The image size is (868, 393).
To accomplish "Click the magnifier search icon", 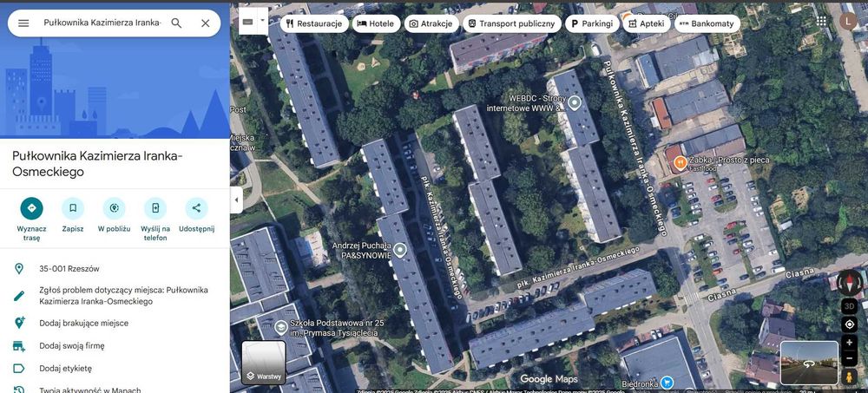I will [x=176, y=23].
